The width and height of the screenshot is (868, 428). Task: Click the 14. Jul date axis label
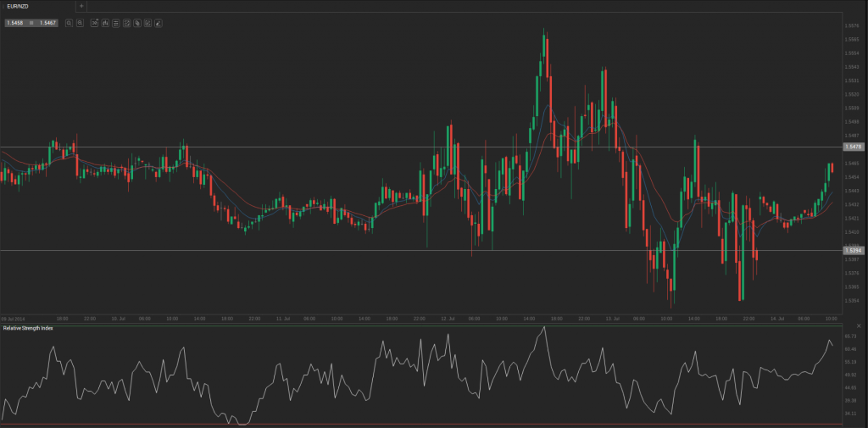pos(778,319)
